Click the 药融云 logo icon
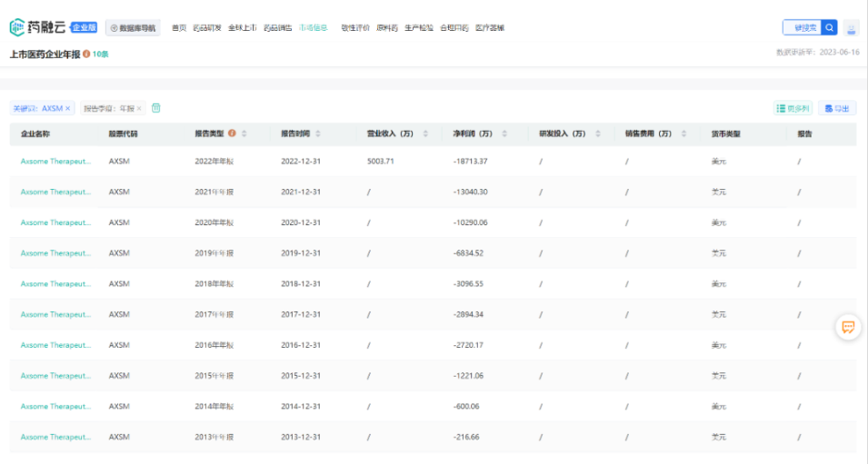This screenshot has height=464, width=868. (x=18, y=27)
